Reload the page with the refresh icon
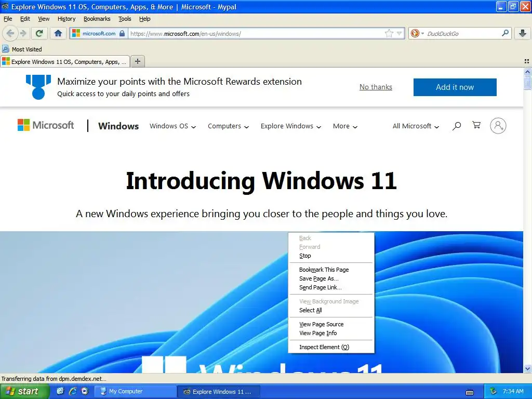 [x=39, y=33]
